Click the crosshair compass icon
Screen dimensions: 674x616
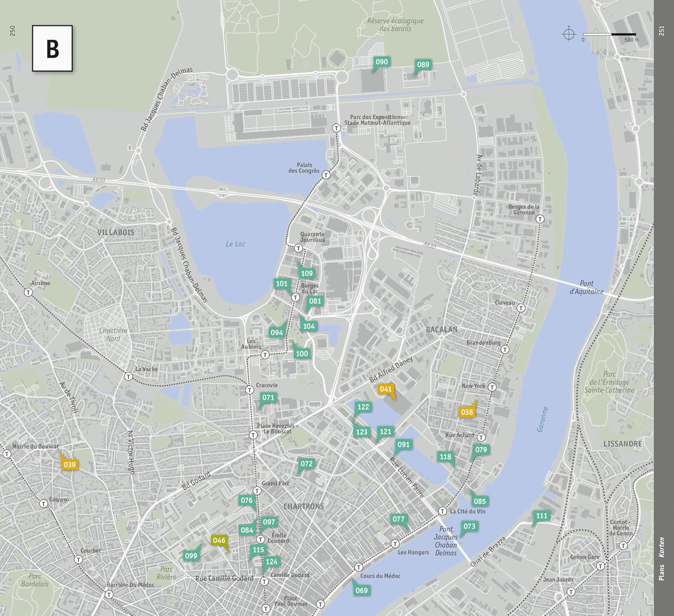pos(569,34)
